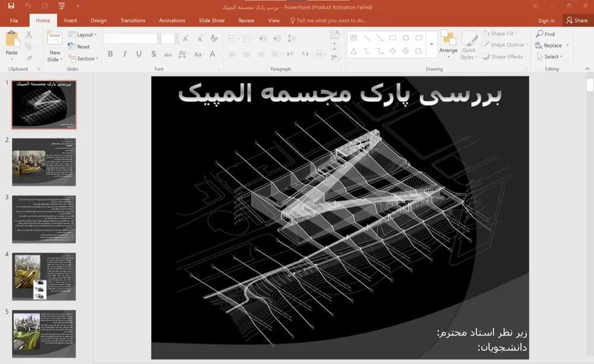Viewport: 594px width, 364px height.
Task: Click the Redo icon in quick access toolbar
Action: point(45,6)
